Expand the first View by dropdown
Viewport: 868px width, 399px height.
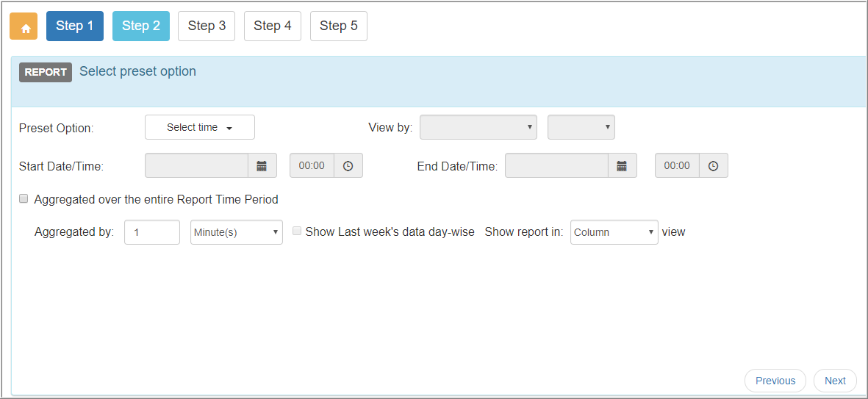pyautogui.click(x=478, y=127)
